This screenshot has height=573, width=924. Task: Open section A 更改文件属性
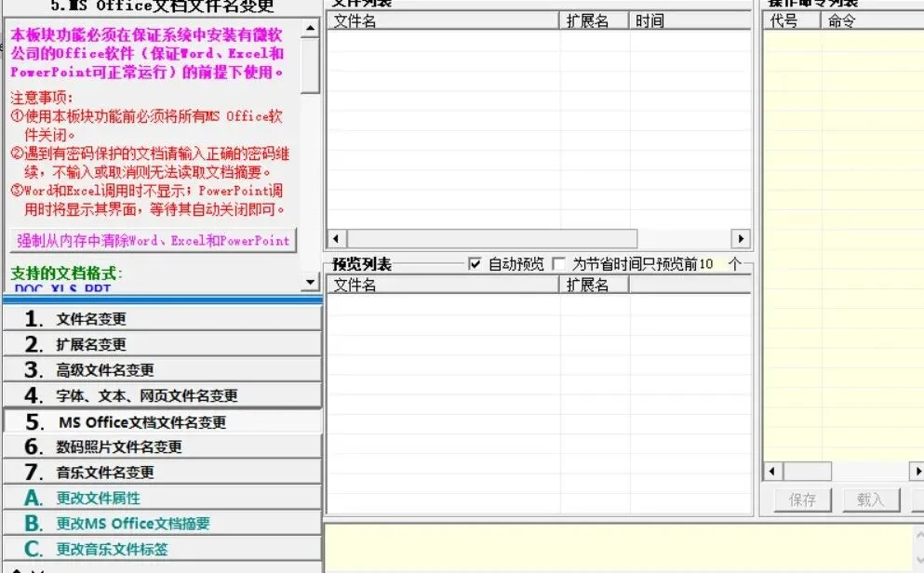[x=162, y=498]
